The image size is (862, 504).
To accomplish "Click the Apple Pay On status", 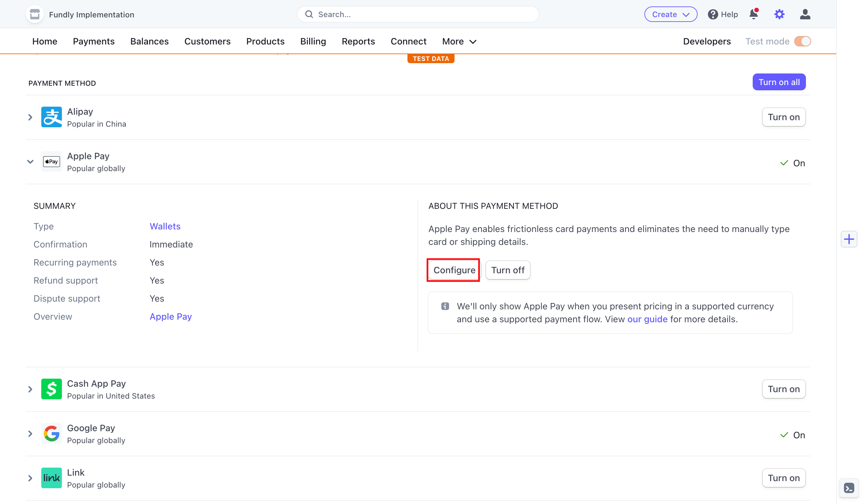I will point(792,163).
